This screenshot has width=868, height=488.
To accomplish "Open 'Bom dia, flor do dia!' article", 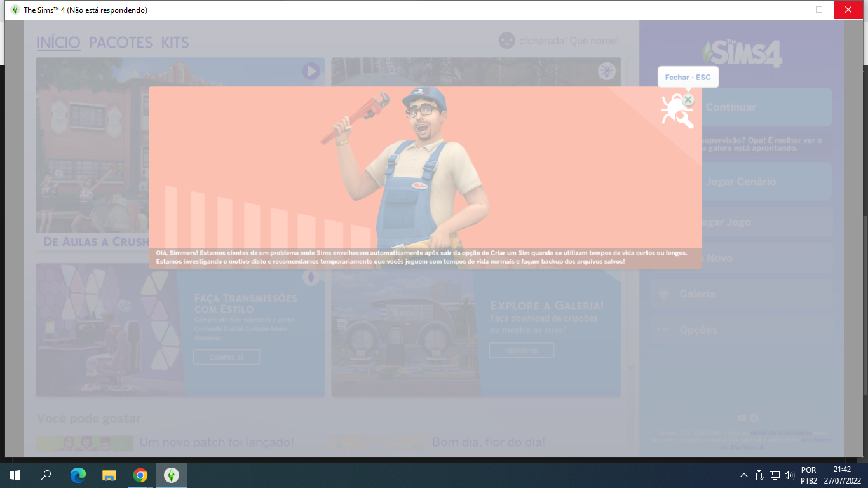I will pos(489,442).
